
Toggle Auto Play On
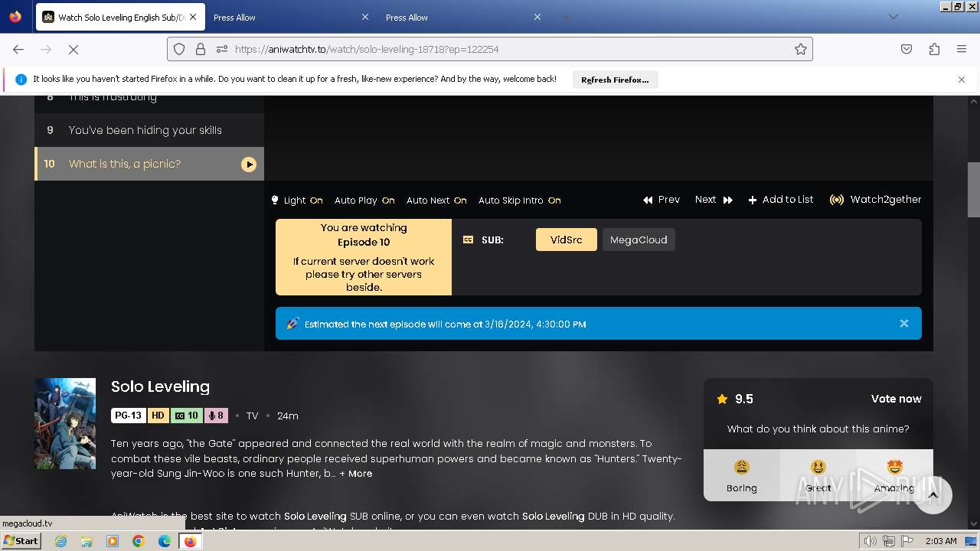coord(364,201)
